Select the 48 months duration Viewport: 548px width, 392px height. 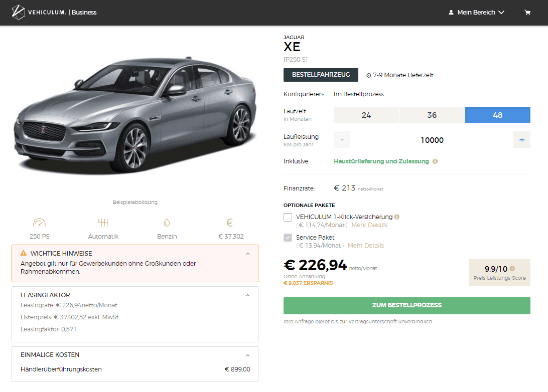click(x=498, y=115)
